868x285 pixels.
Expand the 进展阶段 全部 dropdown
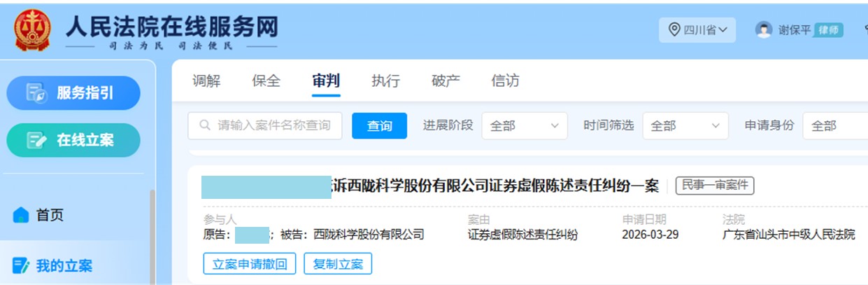[x=525, y=126]
